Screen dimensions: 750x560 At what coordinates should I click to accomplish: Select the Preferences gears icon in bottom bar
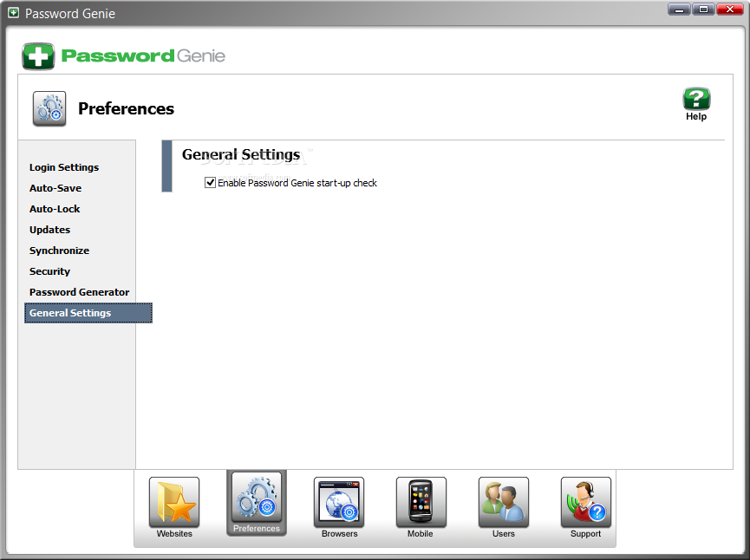[x=257, y=498]
